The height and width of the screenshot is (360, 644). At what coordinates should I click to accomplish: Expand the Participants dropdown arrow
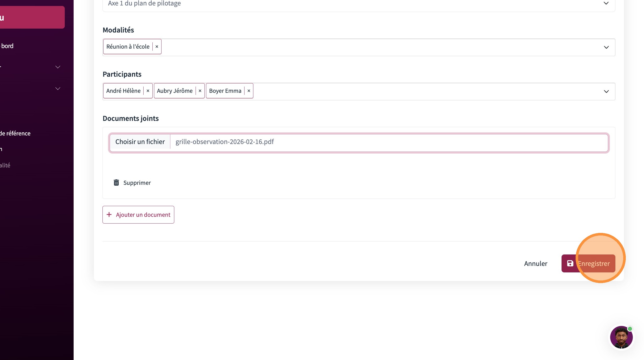pos(606,91)
